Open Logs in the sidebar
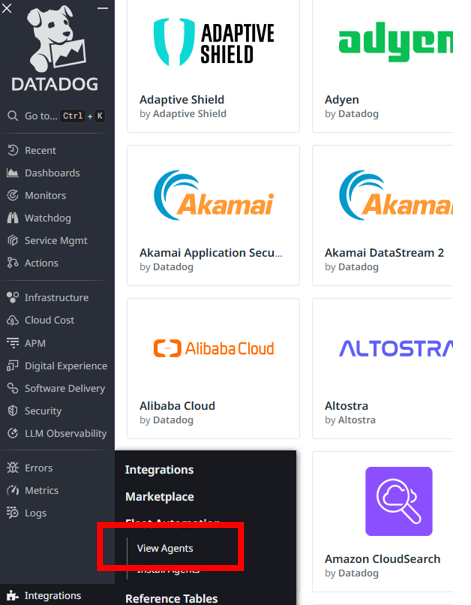This screenshot has height=605, width=471. point(35,513)
